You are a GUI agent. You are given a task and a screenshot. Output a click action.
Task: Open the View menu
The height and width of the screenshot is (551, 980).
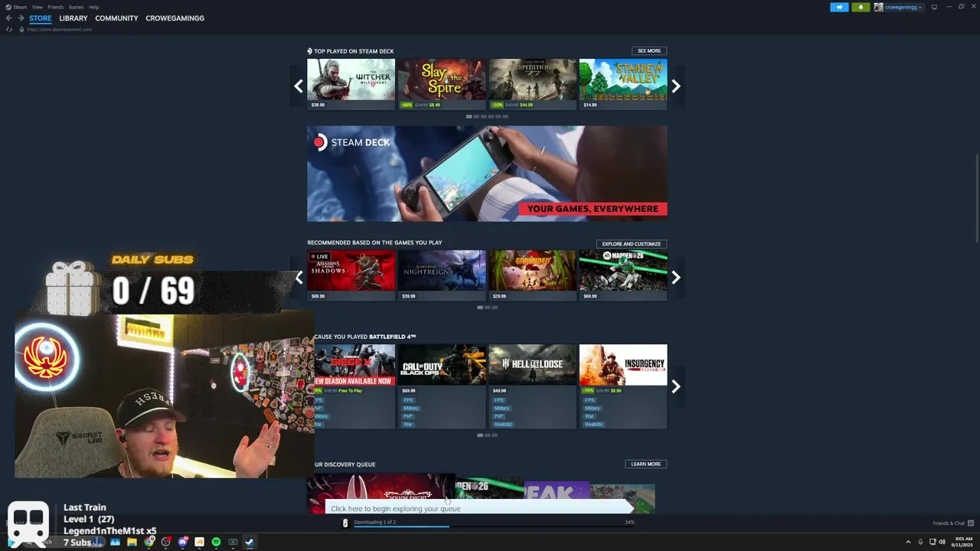37,7
